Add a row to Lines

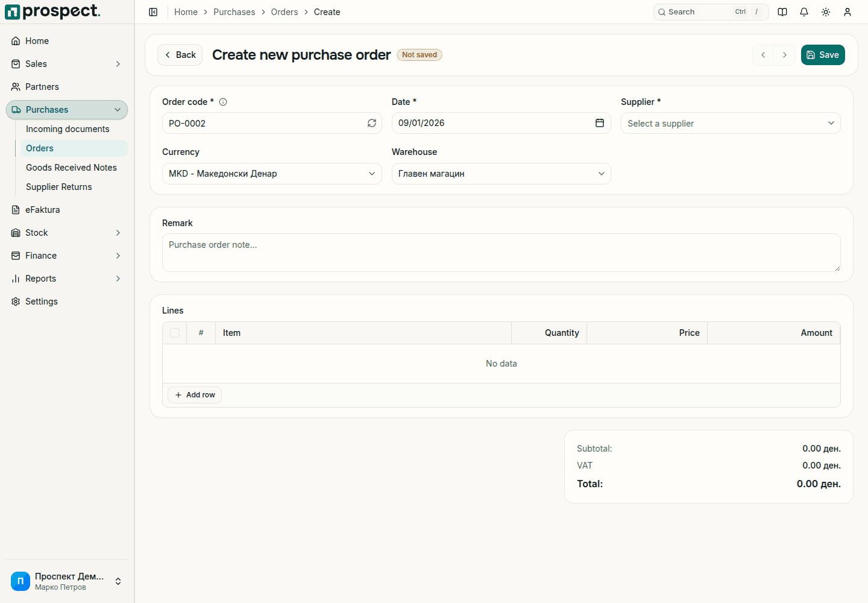195,395
